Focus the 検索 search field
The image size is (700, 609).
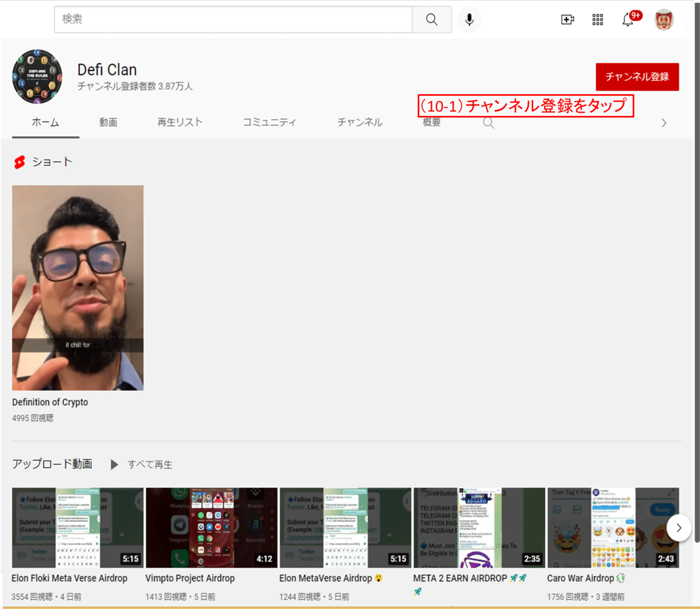[x=233, y=20]
